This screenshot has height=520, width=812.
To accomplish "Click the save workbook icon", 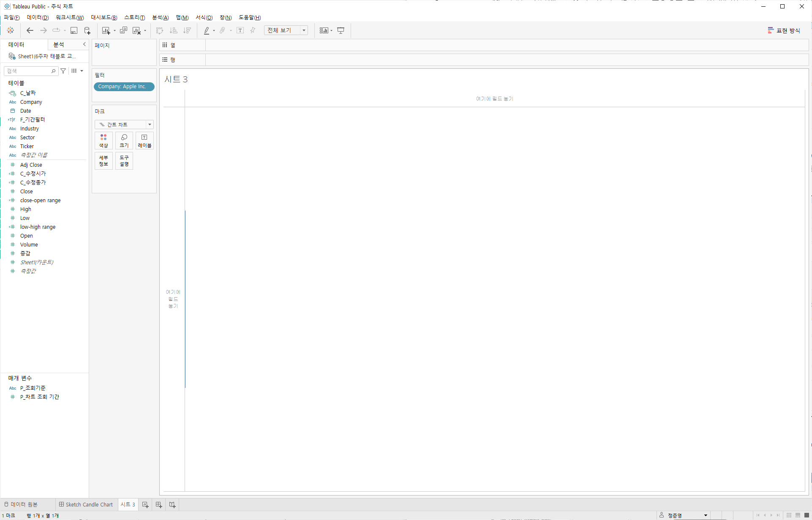I will pyautogui.click(x=74, y=30).
